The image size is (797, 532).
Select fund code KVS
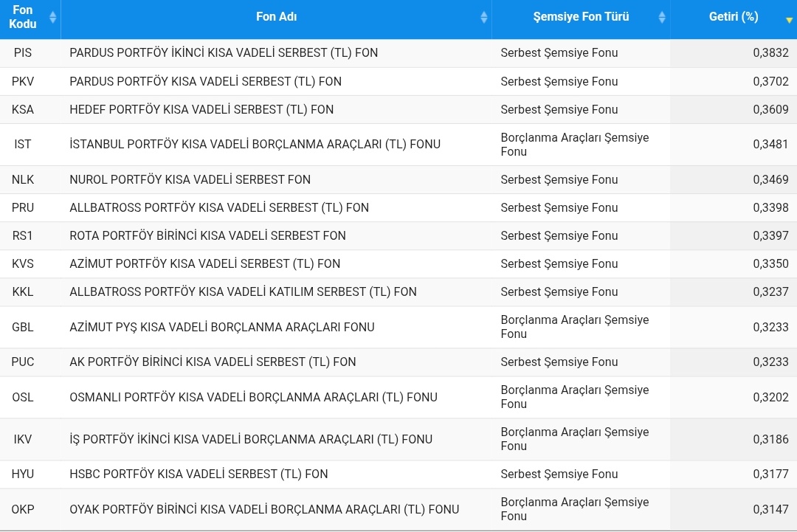[23, 263]
